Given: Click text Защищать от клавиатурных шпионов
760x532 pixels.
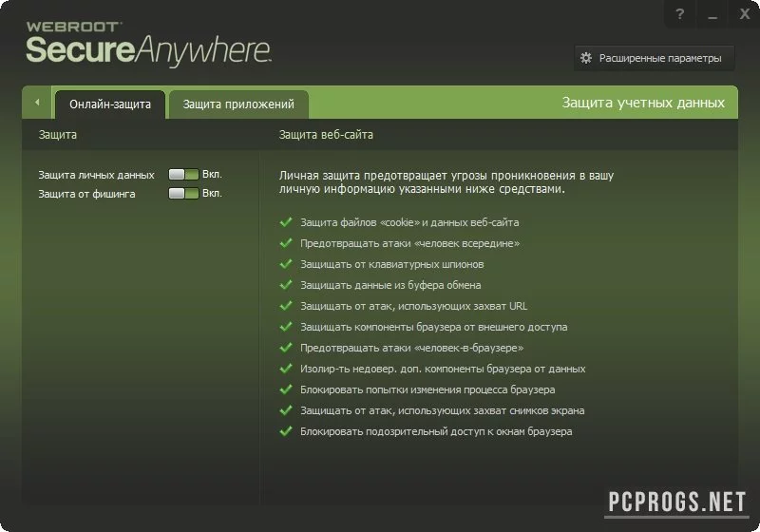Looking at the screenshot, I should pyautogui.click(x=391, y=264).
